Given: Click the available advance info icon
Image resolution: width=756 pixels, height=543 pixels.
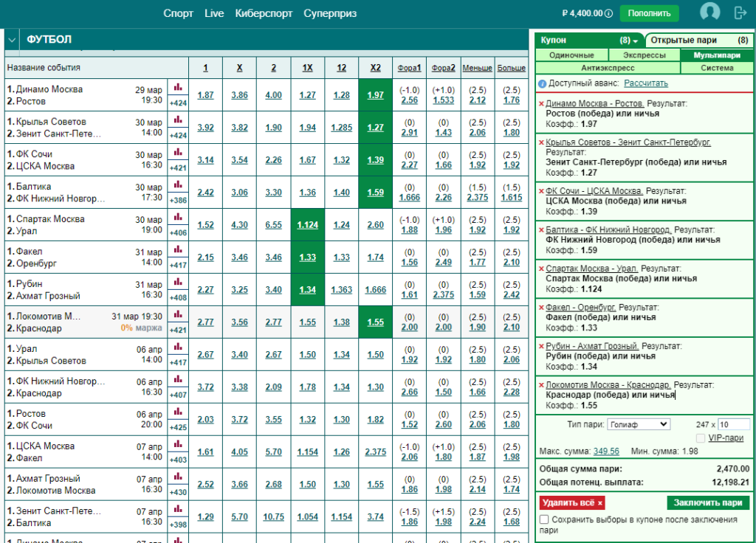Looking at the screenshot, I should tap(542, 84).
